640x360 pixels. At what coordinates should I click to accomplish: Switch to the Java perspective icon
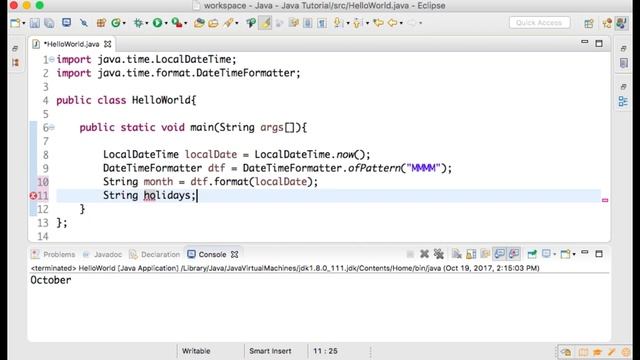[x=621, y=23]
